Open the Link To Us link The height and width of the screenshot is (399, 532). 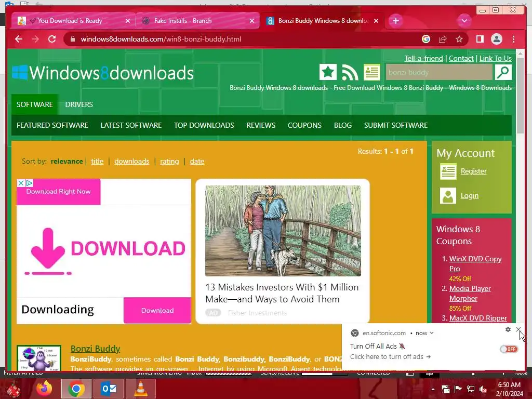coord(495,58)
